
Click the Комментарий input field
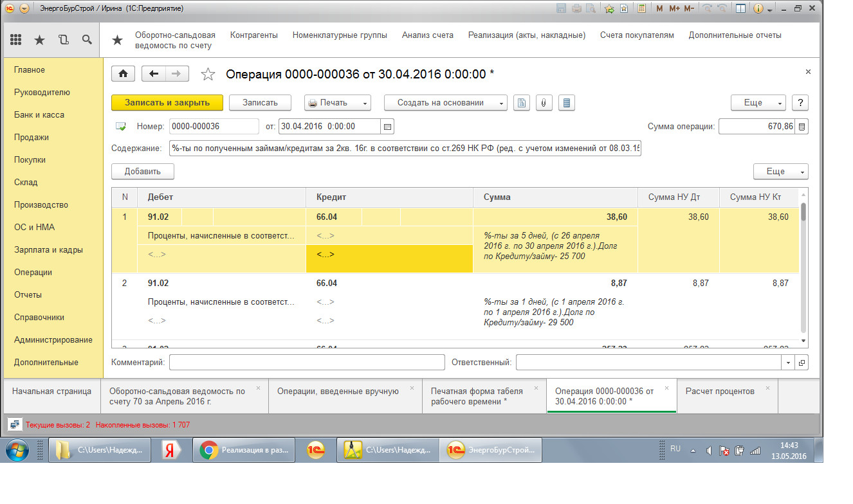pyautogui.click(x=307, y=363)
